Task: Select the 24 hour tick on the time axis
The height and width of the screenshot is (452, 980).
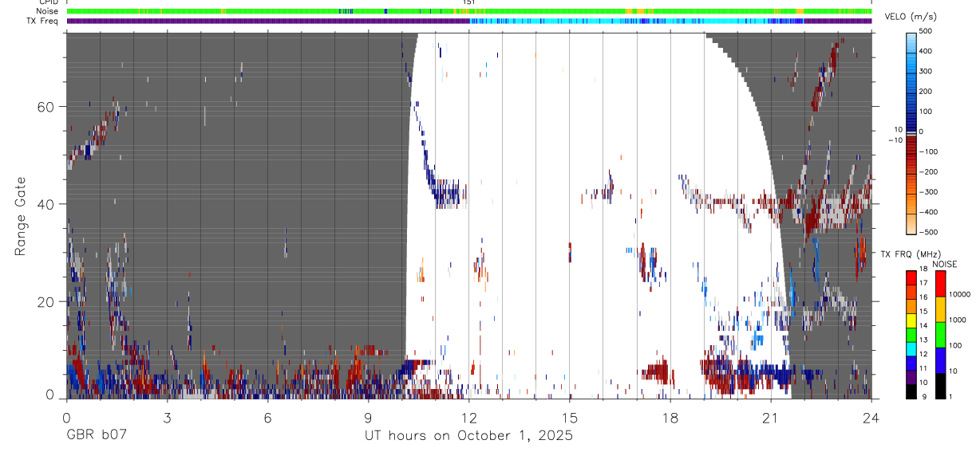Action: (x=871, y=417)
